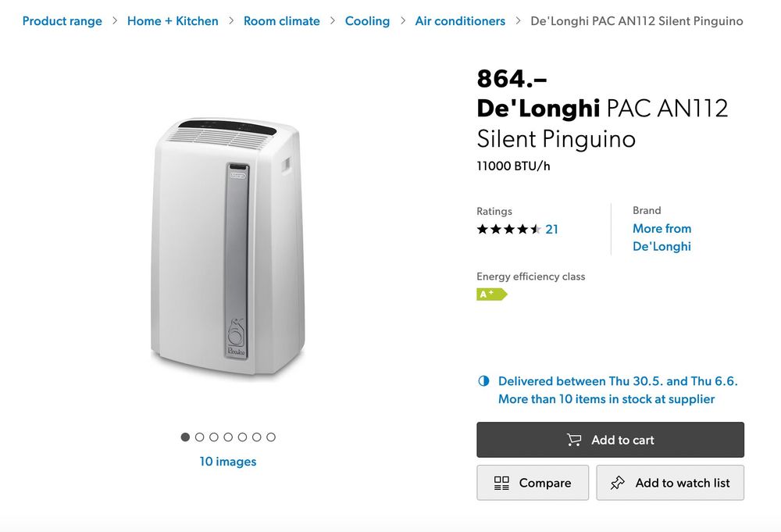Select the fourth image carousel dot
The width and height of the screenshot is (781, 532).
(x=228, y=437)
